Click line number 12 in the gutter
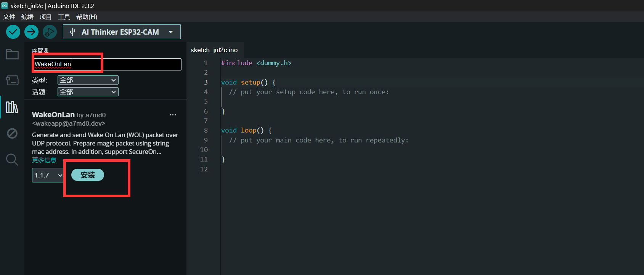 click(204, 169)
